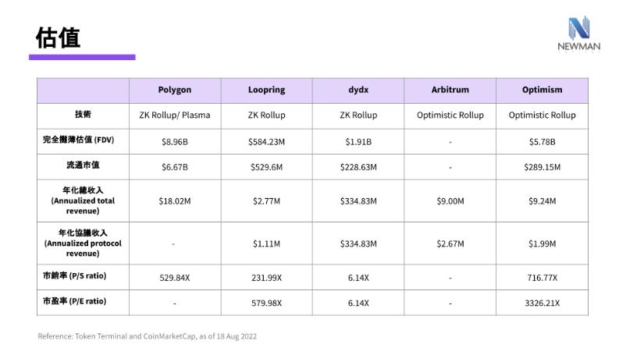
Task: Select the ZK Rollup/ Plasma cell
Action: 174,115
